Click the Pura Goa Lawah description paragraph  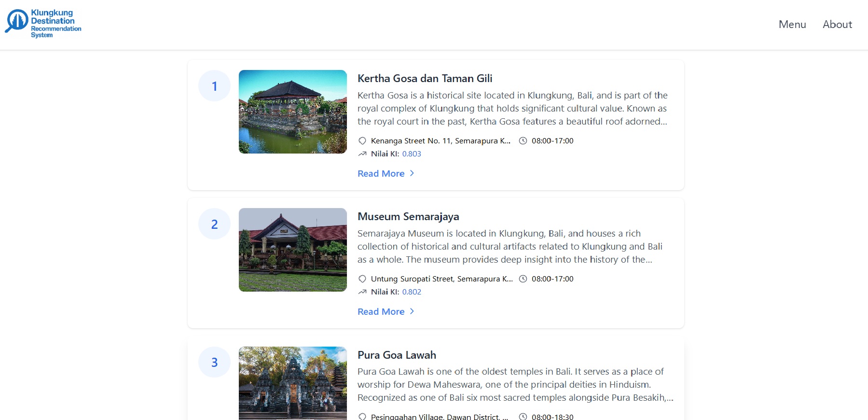point(515,385)
